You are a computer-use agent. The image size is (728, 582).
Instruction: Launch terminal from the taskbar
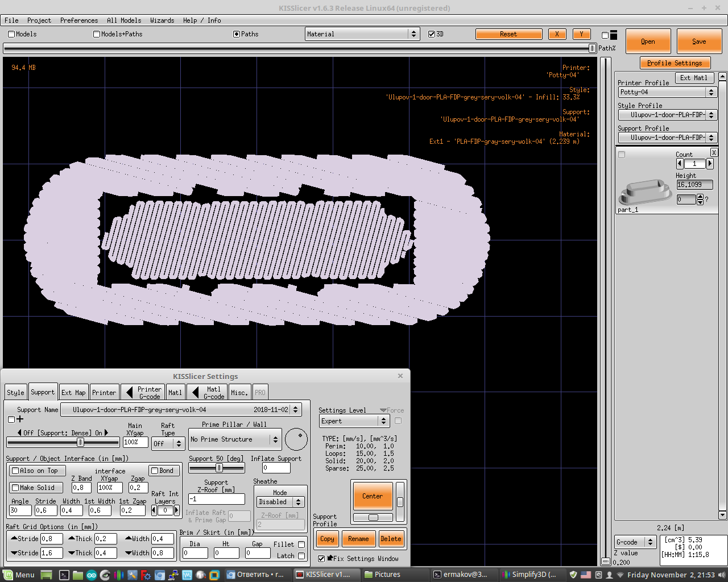(x=64, y=575)
